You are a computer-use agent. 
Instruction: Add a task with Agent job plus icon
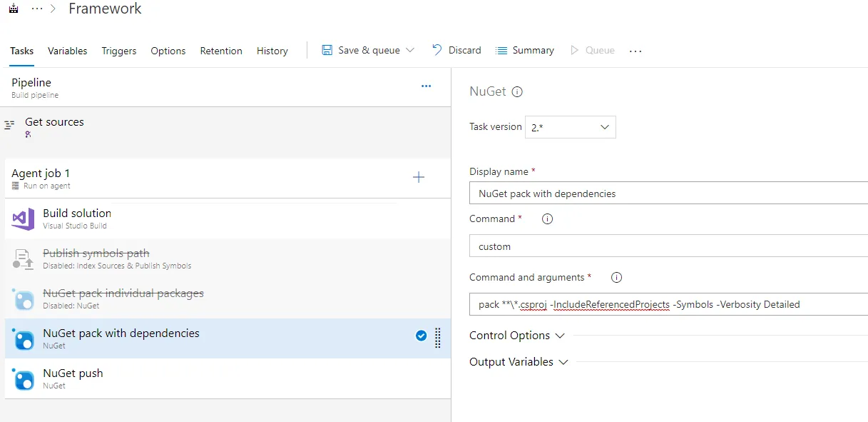click(419, 177)
